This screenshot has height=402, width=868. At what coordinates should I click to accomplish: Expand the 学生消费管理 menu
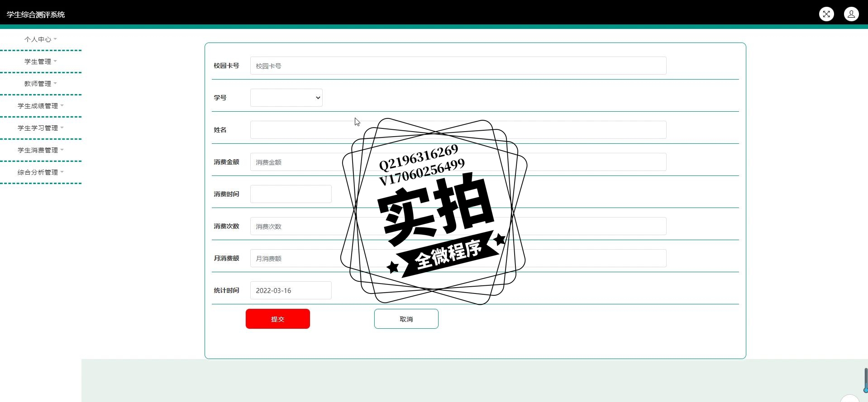pyautogui.click(x=41, y=150)
